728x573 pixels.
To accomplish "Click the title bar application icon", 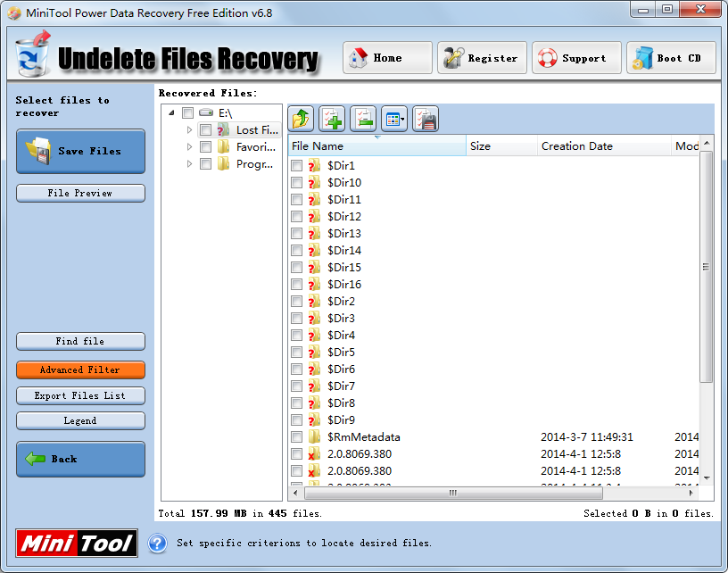I will tap(14, 13).
